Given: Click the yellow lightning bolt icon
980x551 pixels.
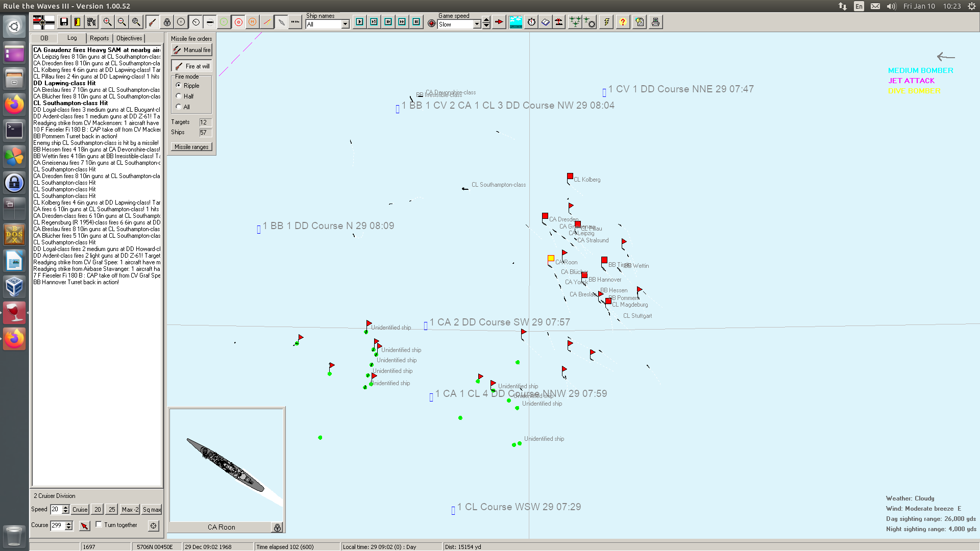Looking at the screenshot, I should click(606, 22).
